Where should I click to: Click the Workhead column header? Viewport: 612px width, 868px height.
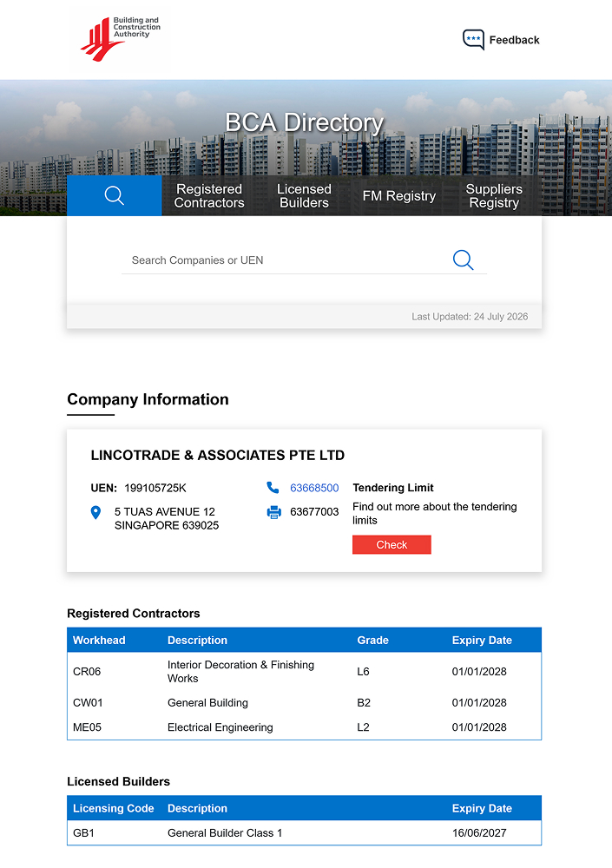(99, 640)
